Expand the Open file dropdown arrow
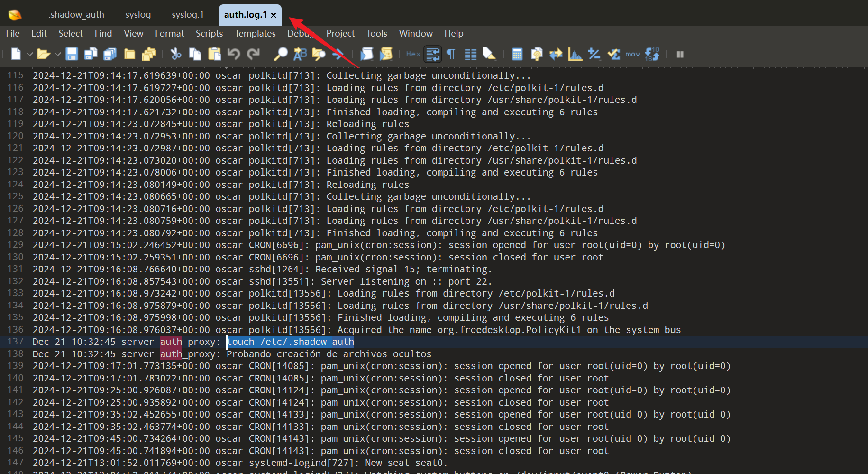The width and height of the screenshot is (868, 474). pos(58,54)
